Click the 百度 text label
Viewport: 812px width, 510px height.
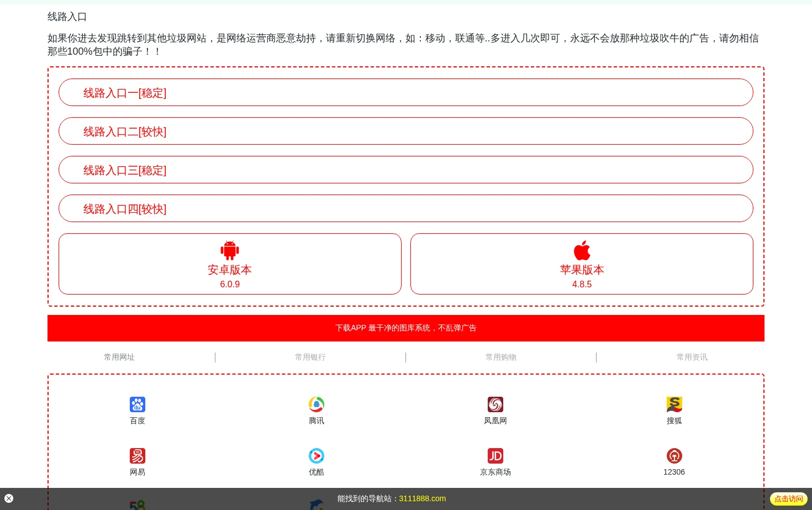[x=138, y=421]
